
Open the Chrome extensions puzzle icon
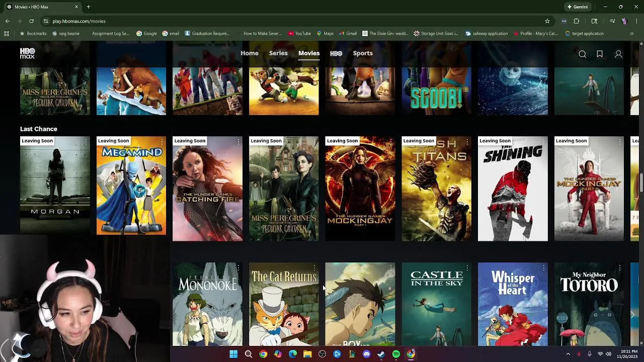pos(577,21)
